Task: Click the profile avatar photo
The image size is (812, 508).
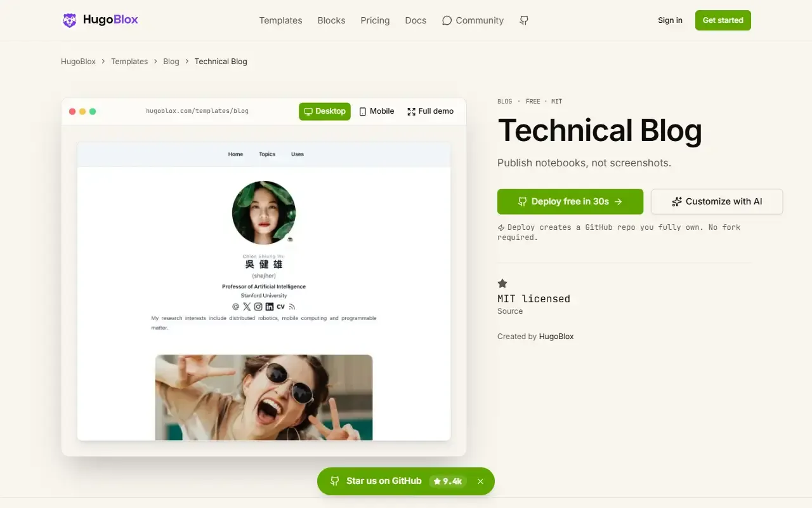Action: [x=264, y=213]
